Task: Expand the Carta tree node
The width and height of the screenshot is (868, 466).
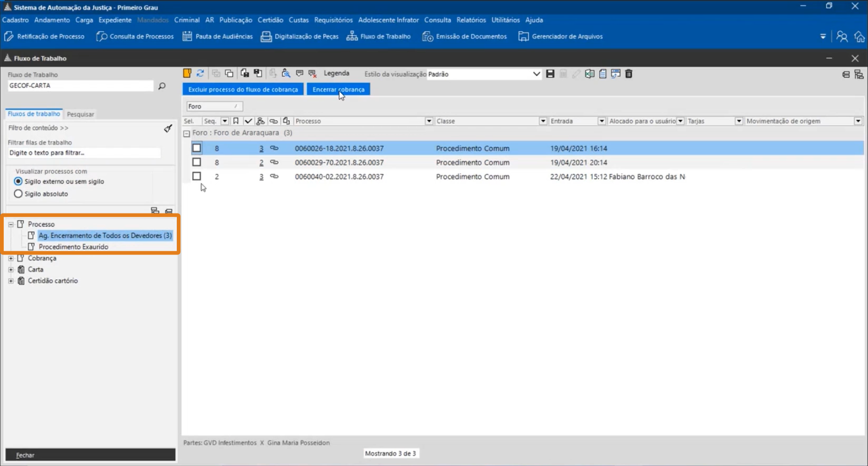Action: pyautogui.click(x=11, y=269)
